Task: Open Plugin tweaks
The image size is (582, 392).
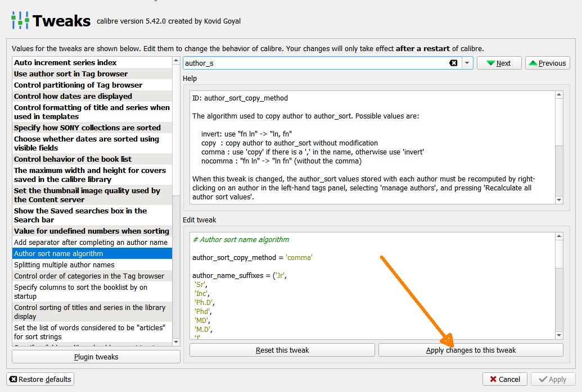Action: click(96, 357)
